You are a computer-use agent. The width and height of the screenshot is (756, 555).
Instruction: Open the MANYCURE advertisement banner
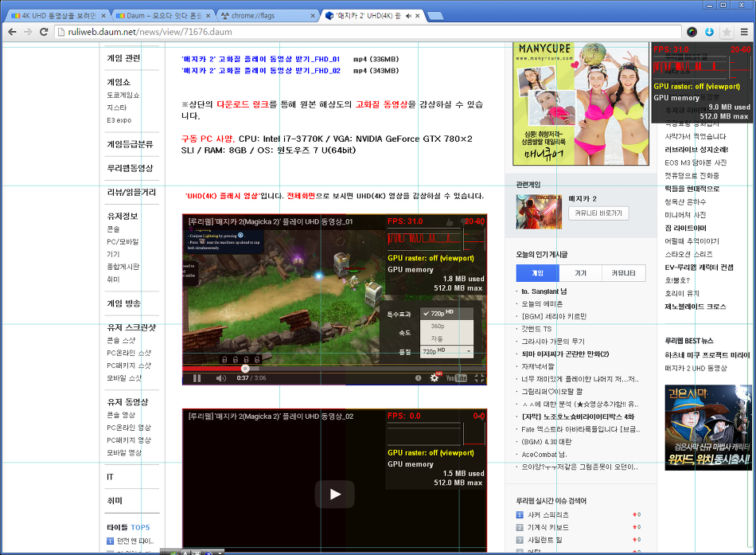pyautogui.click(x=581, y=104)
